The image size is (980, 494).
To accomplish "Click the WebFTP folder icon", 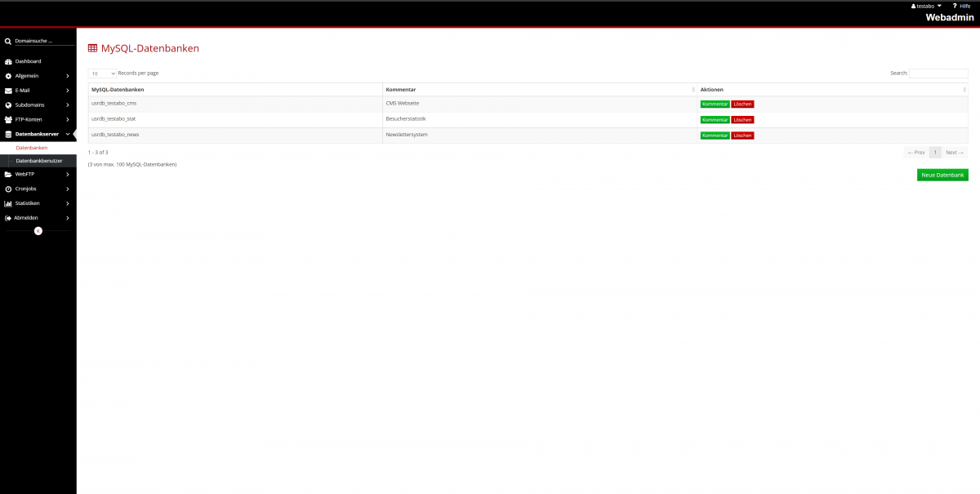I will click(8, 174).
